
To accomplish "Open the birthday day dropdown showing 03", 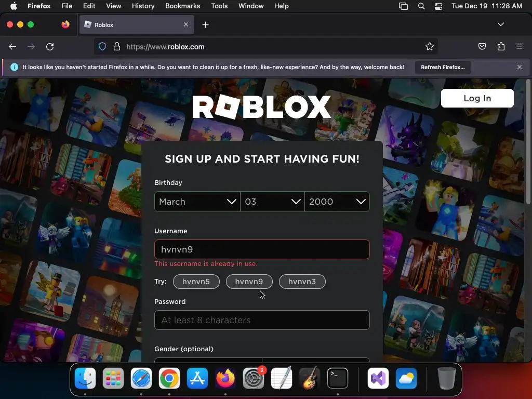I will 272,202.
